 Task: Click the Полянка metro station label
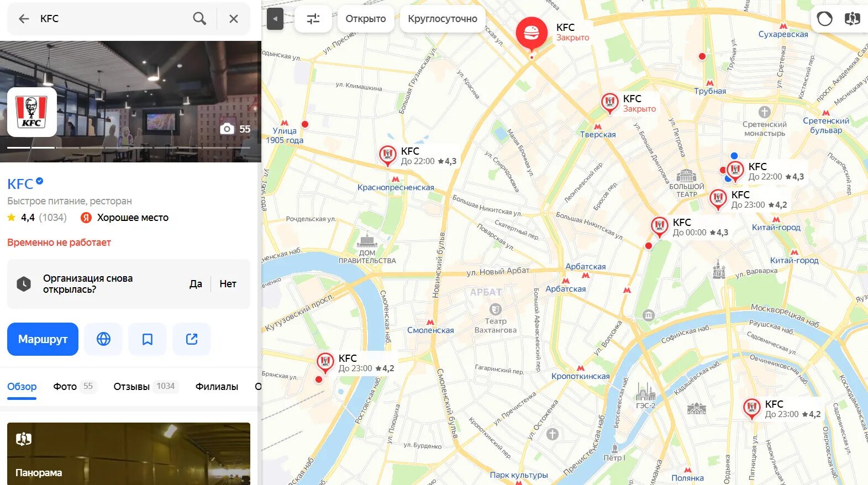pyautogui.click(x=688, y=478)
